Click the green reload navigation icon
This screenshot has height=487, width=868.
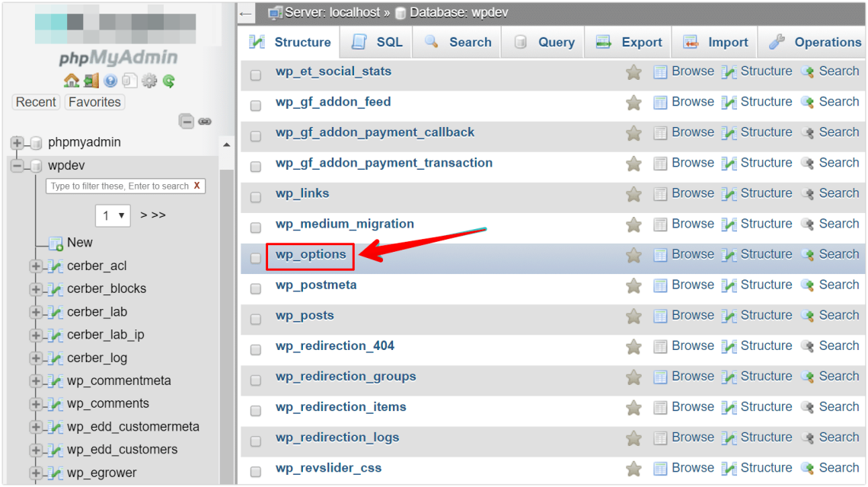[169, 80]
